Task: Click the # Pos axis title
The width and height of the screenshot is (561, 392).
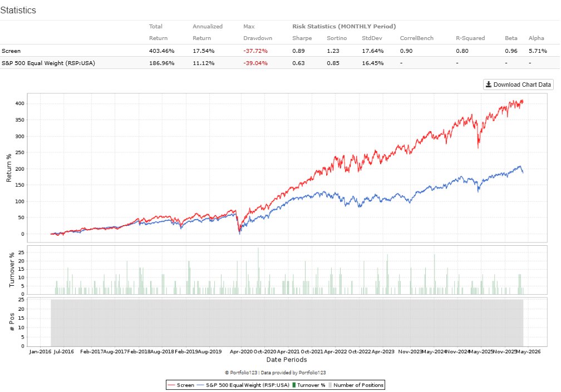Action: (12, 322)
